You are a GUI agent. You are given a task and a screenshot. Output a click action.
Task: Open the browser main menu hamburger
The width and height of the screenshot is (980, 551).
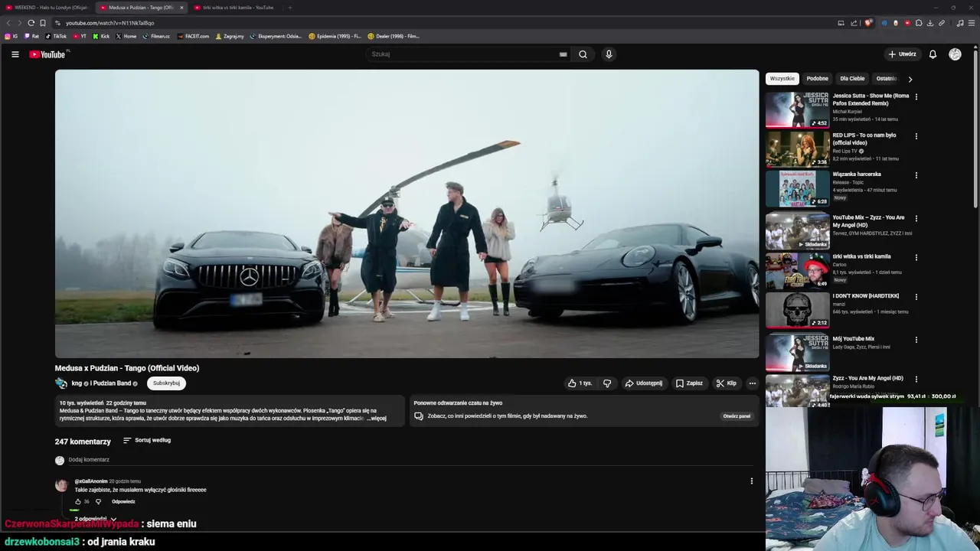pos(972,23)
